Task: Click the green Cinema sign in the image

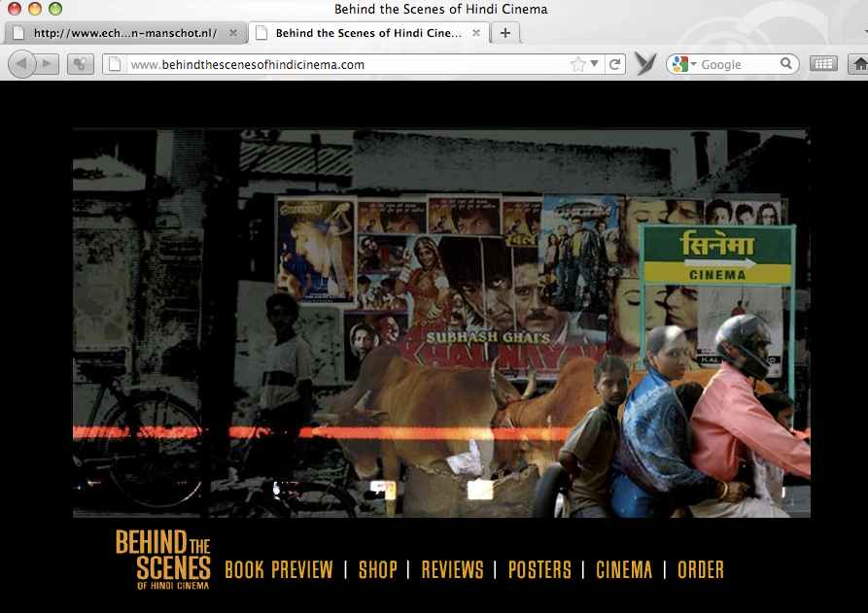Action: 717,255
